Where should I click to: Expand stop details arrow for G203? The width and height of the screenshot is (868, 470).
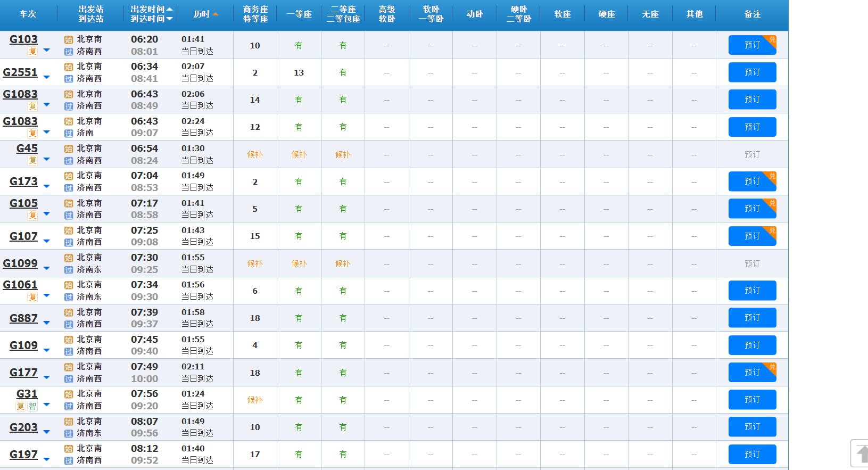tap(46, 432)
